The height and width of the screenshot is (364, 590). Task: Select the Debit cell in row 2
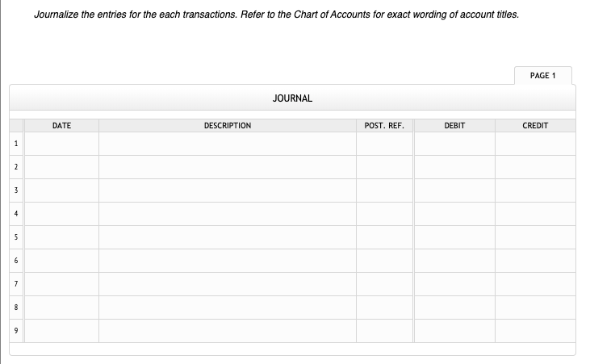pyautogui.click(x=454, y=167)
